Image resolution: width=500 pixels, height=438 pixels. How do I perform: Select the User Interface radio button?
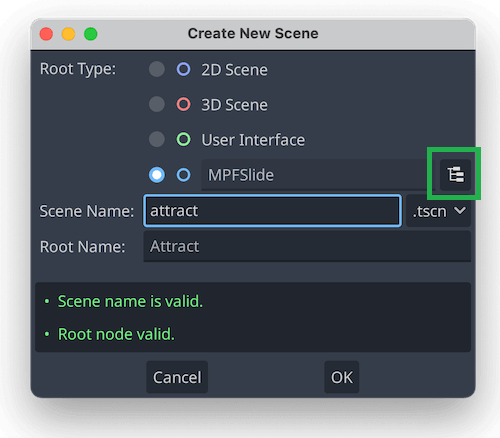157,139
